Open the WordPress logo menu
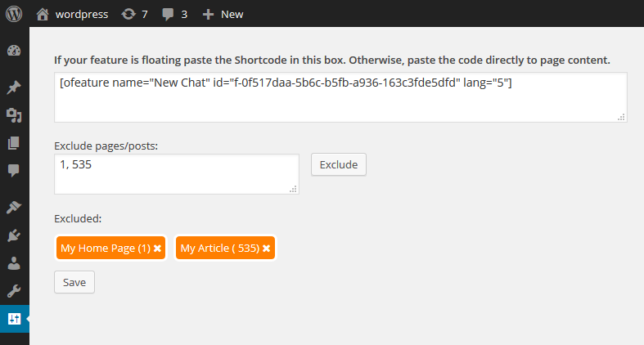Screen dimensions: 644x345 coord(14,14)
